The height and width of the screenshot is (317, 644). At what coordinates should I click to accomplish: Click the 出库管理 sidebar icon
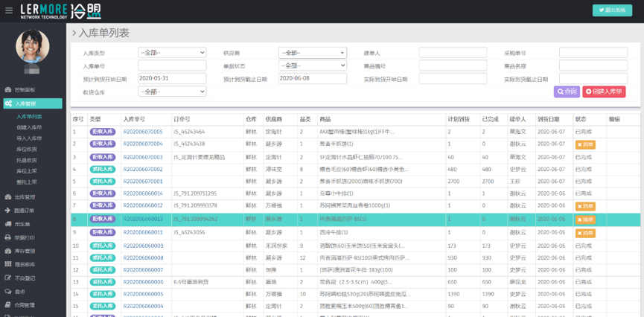(7, 197)
